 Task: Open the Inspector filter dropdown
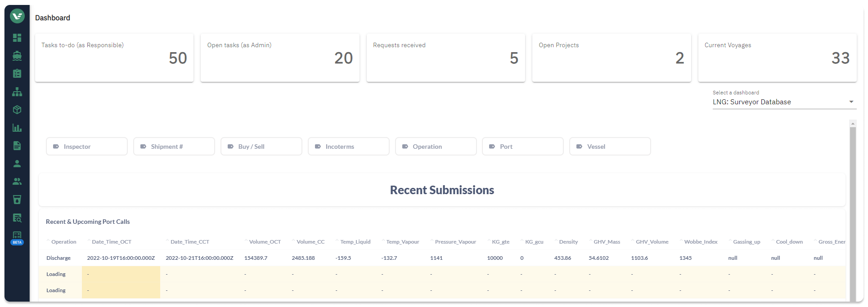pyautogui.click(x=87, y=147)
